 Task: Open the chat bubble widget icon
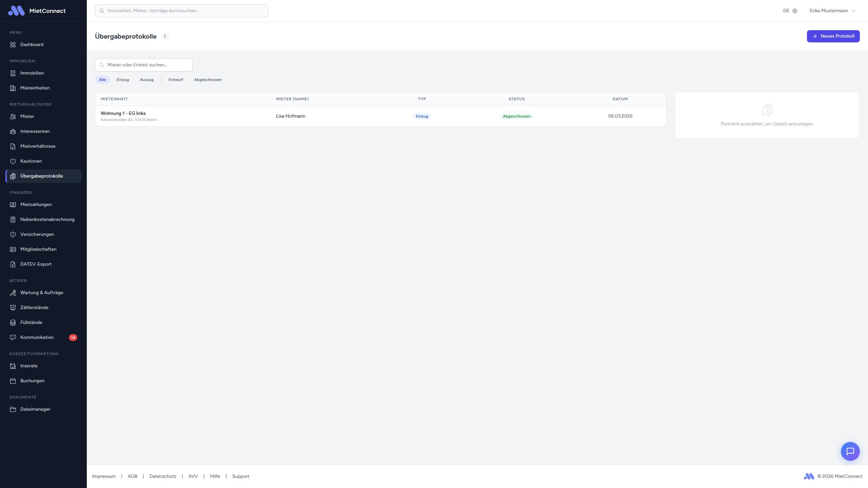[850, 451]
